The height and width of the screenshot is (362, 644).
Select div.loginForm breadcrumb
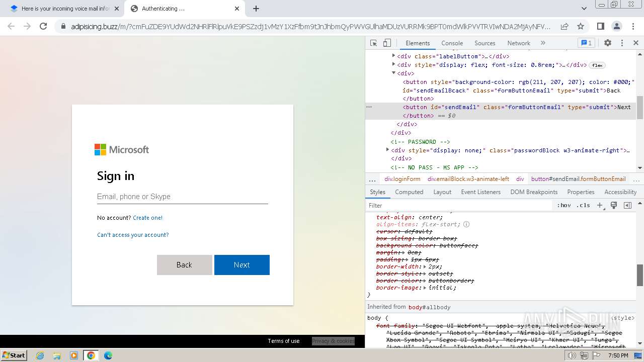point(402,179)
